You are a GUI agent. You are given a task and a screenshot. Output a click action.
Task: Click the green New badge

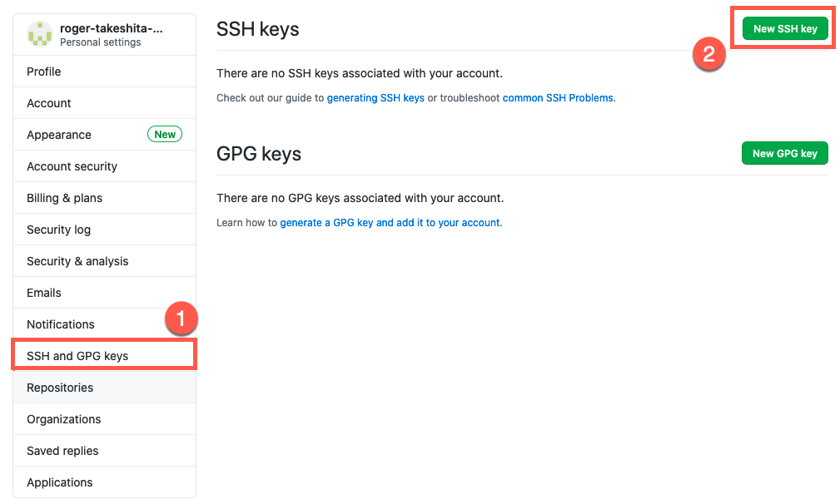click(165, 135)
